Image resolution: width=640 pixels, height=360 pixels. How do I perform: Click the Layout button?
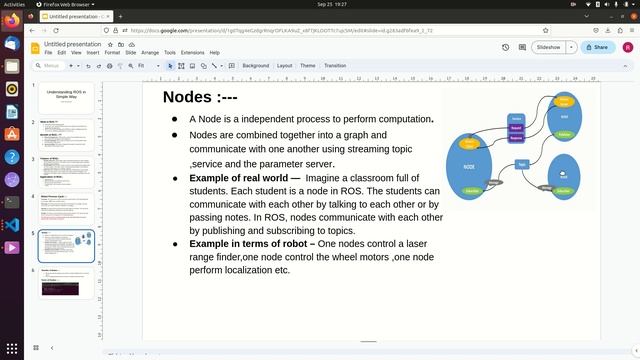[x=284, y=66]
